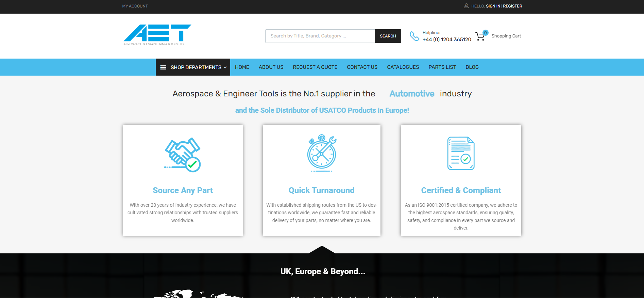
Task: Click the My Account link
Action: (135, 6)
